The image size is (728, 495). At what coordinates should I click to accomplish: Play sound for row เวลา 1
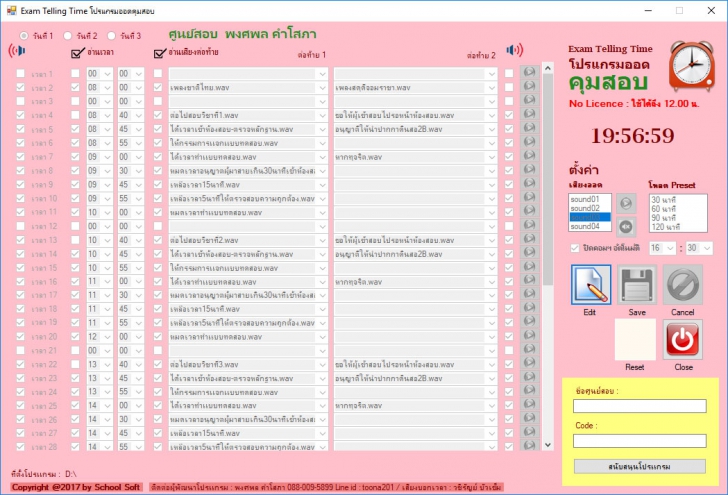(529, 72)
